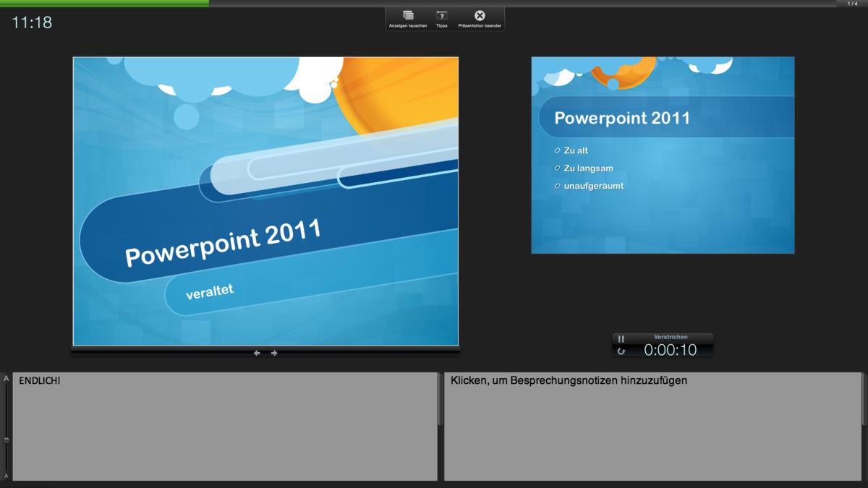This screenshot has height=488, width=868.
Task: Click into the ENDLICH! notes field
Action: coord(225,427)
